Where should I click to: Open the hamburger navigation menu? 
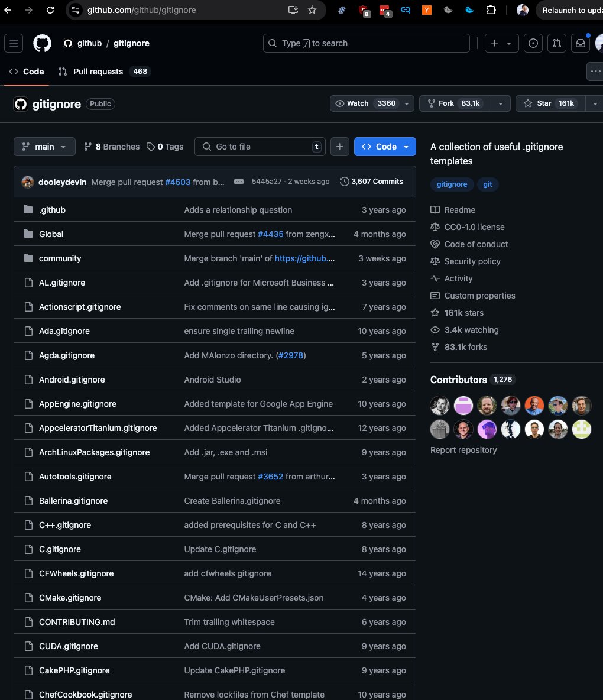click(14, 43)
